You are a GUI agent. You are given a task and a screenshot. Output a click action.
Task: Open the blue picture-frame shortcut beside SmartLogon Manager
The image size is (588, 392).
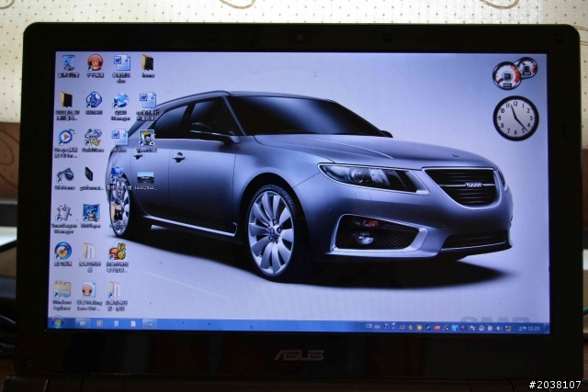point(91,217)
